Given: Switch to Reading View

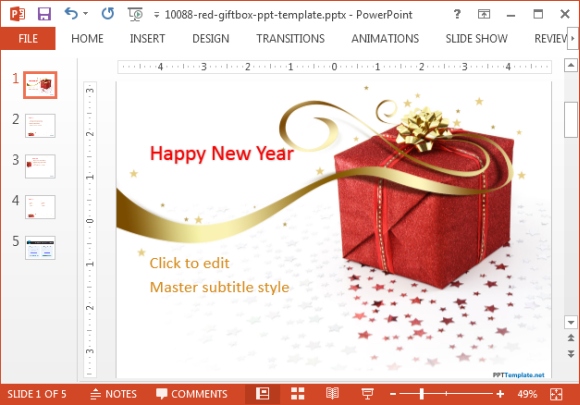Looking at the screenshot, I should coord(332,394).
